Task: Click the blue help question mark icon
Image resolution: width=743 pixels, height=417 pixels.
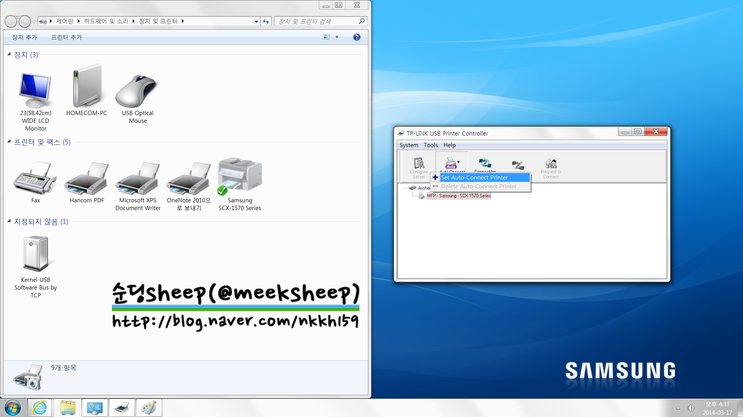Action: tap(357, 37)
